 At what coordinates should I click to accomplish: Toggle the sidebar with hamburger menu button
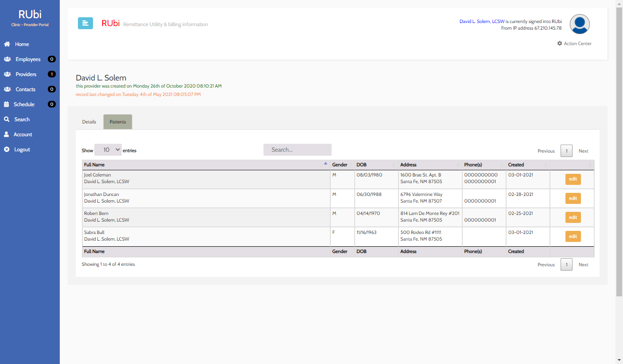(x=85, y=23)
